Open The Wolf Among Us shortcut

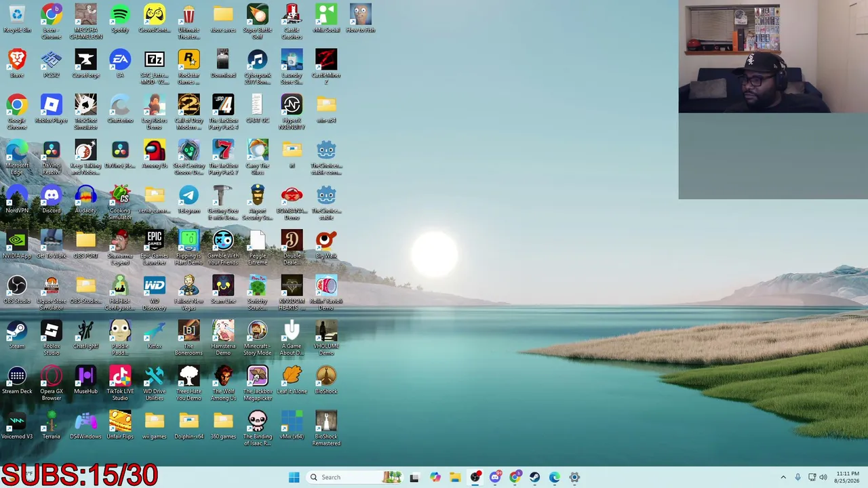(223, 384)
